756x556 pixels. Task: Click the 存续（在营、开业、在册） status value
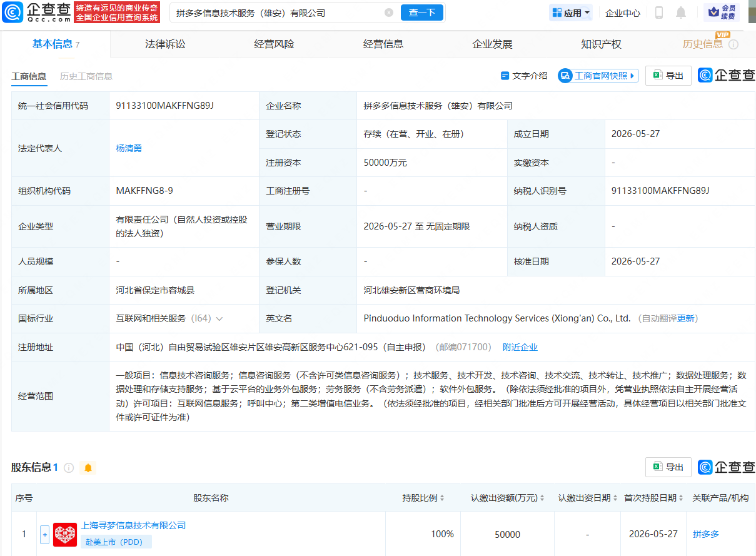[414, 134]
